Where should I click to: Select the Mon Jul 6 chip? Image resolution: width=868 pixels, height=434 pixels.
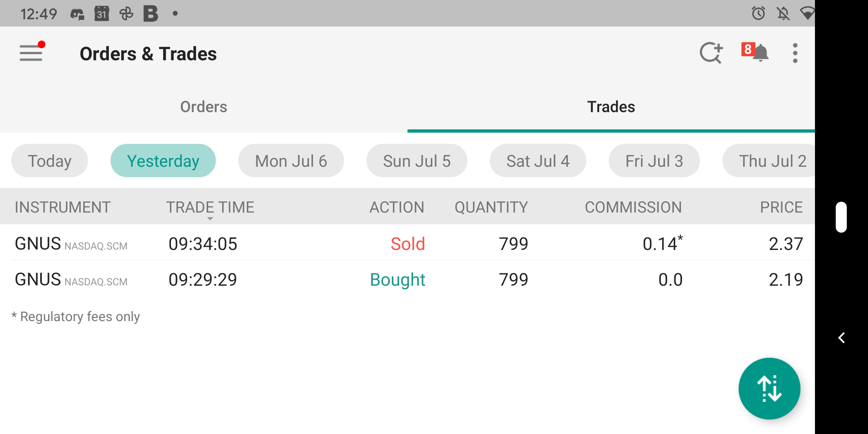coord(291,161)
